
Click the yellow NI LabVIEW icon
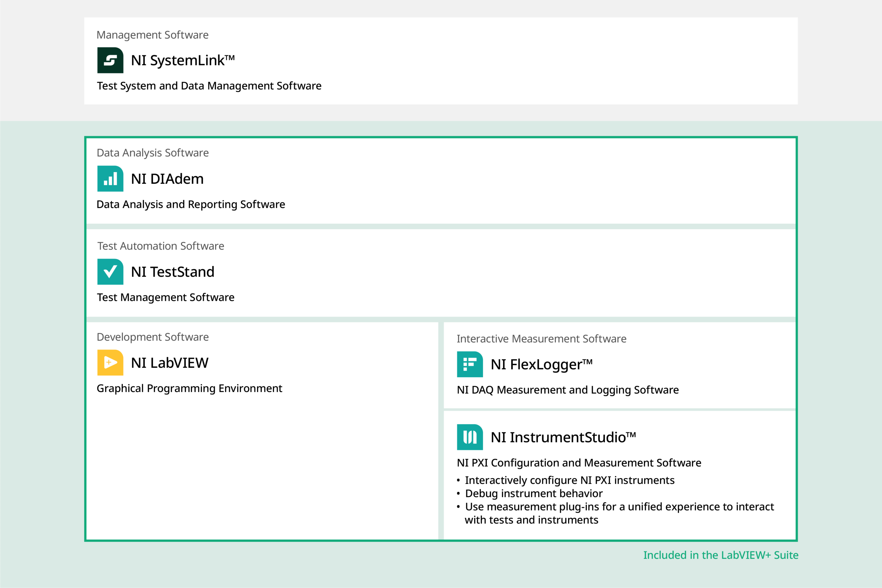click(110, 363)
